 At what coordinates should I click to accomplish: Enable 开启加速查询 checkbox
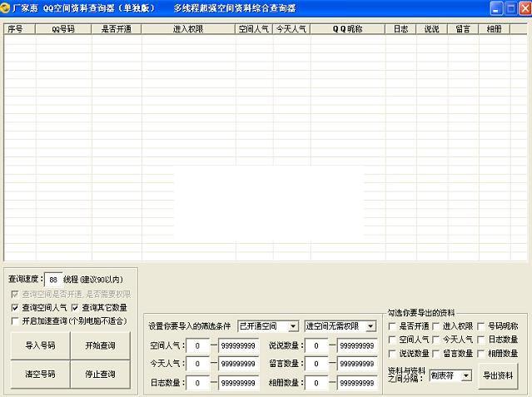tap(14, 321)
